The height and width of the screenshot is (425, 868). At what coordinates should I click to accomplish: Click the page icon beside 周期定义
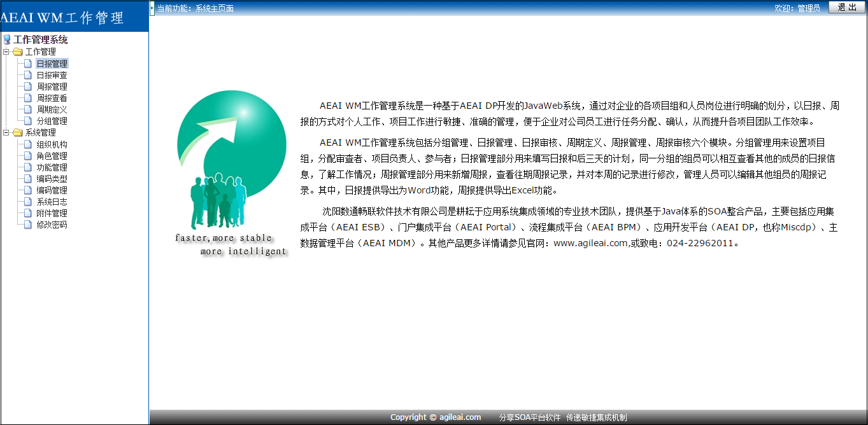[28, 109]
